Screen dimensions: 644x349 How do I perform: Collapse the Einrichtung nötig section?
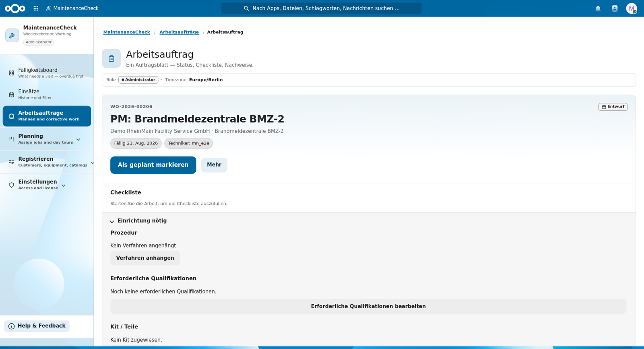tap(138, 221)
